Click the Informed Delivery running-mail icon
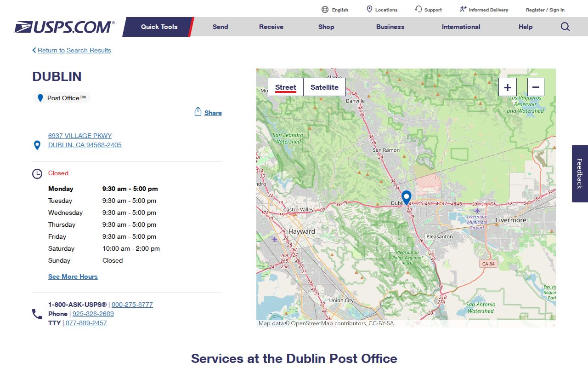588x368 pixels. pyautogui.click(x=463, y=9)
